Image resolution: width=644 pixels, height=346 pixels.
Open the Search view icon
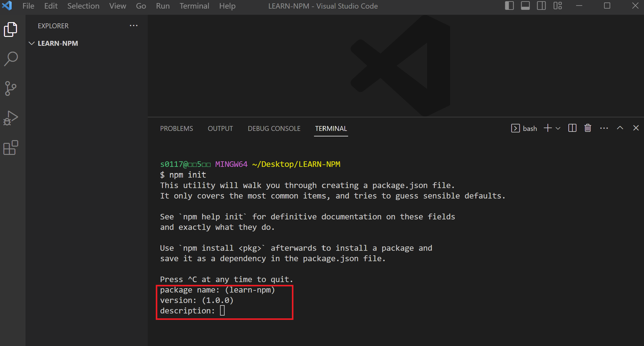tap(11, 59)
